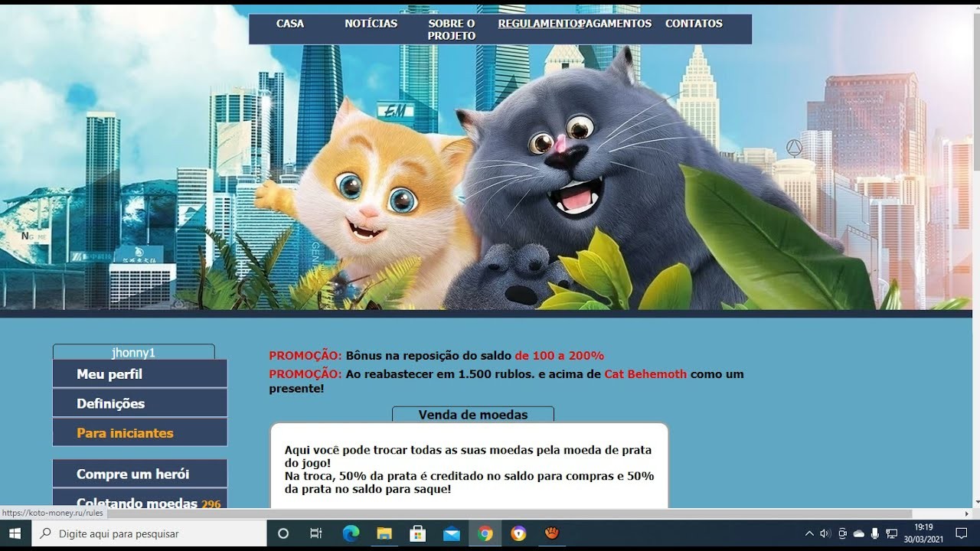Screen dimensions: 980x551
Task: Switch to Google Chrome in the taskbar
Action: (x=485, y=533)
